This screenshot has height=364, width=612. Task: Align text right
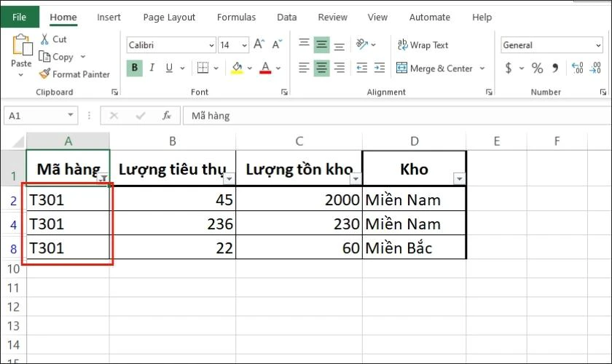coord(340,68)
